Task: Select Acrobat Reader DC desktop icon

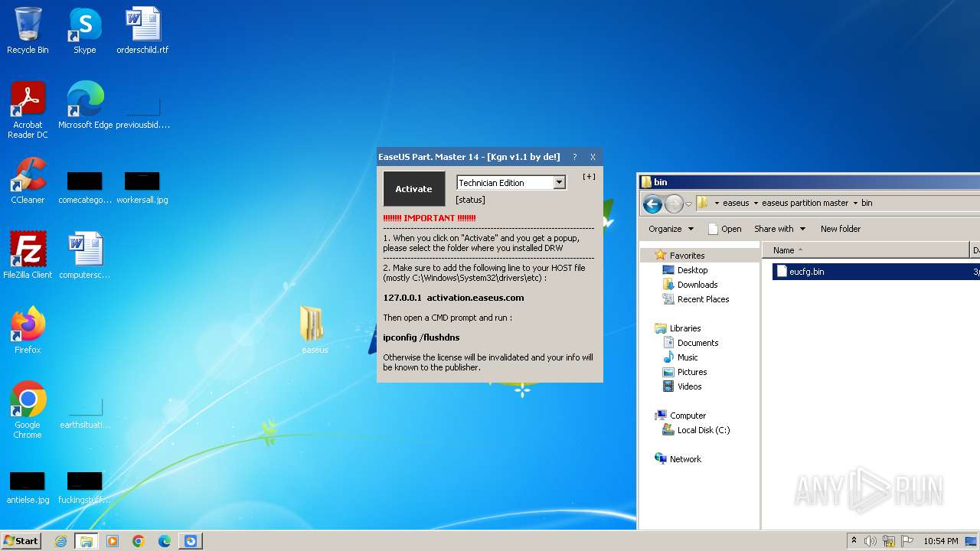Action: pos(28,110)
